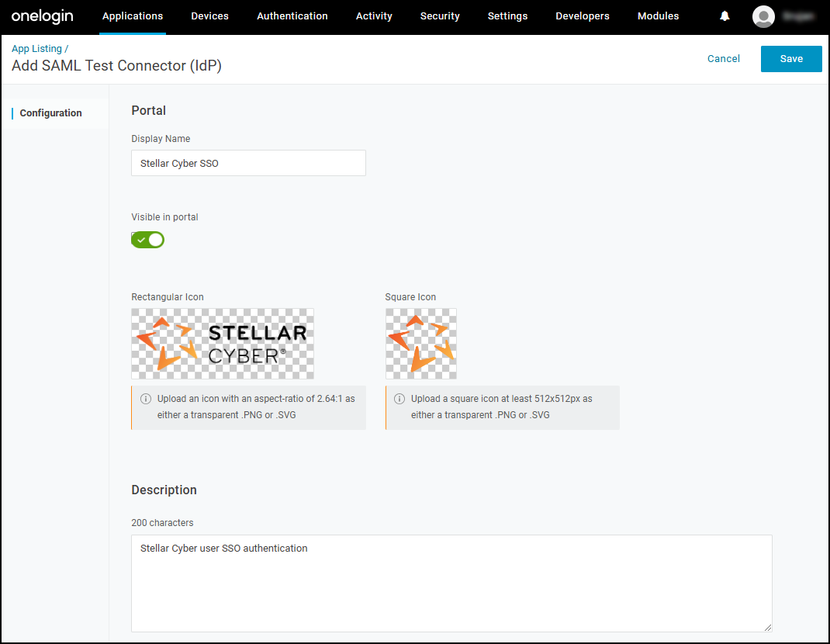The image size is (830, 644).
Task: Open the App Listing breadcrumb link
Action: 36,48
